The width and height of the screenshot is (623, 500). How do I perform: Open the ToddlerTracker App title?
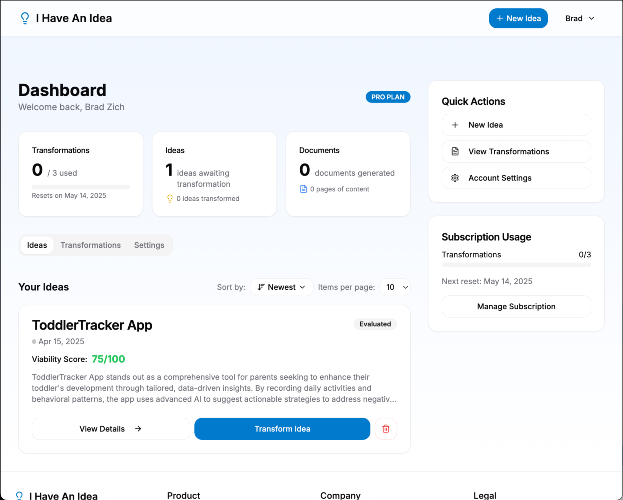tap(92, 325)
